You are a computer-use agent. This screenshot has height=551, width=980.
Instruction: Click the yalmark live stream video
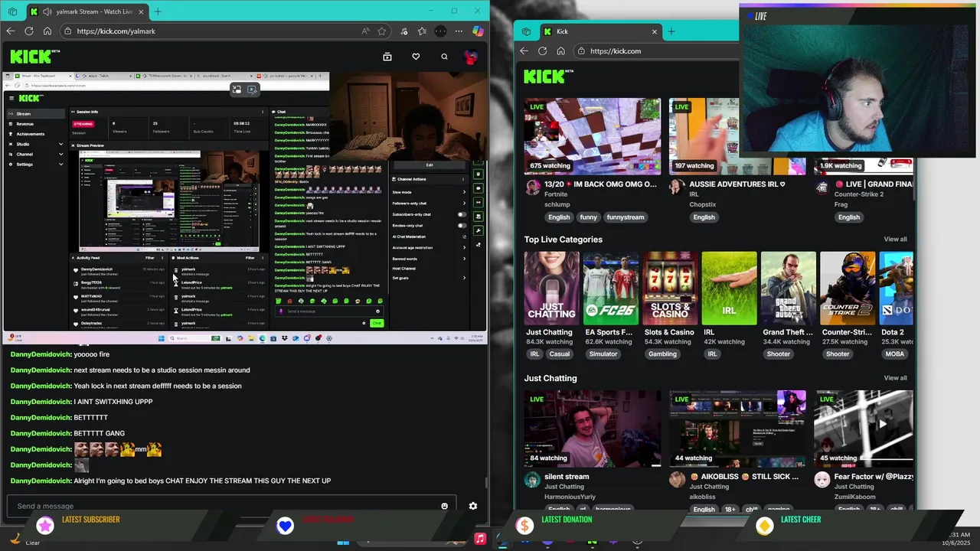(x=243, y=207)
